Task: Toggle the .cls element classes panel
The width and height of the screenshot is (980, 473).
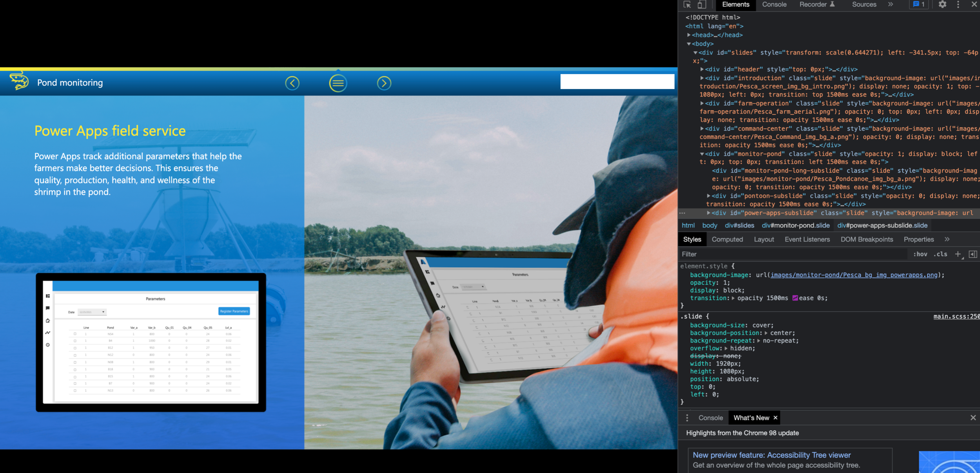Action: (x=940, y=254)
